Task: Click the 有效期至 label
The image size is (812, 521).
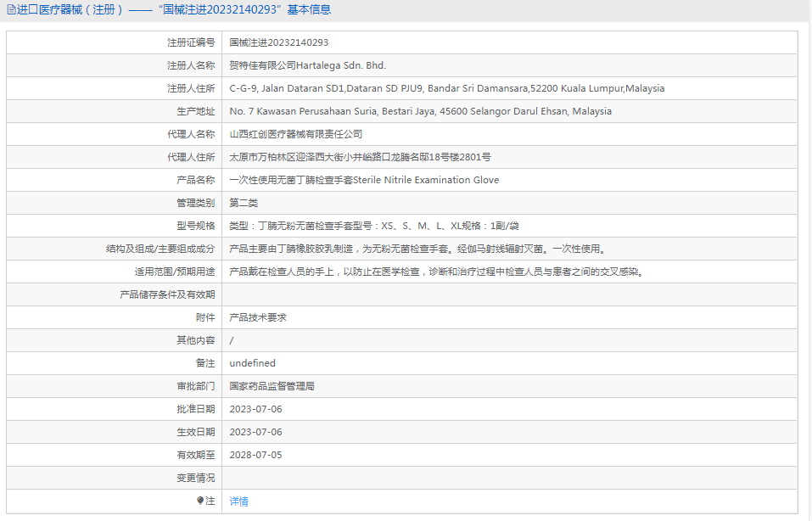Action: pyautogui.click(x=195, y=455)
